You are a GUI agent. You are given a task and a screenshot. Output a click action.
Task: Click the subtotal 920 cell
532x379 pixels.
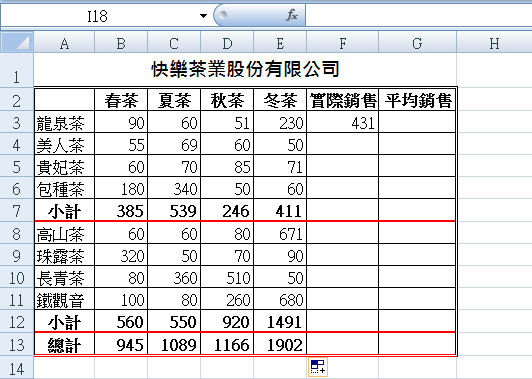point(227,321)
